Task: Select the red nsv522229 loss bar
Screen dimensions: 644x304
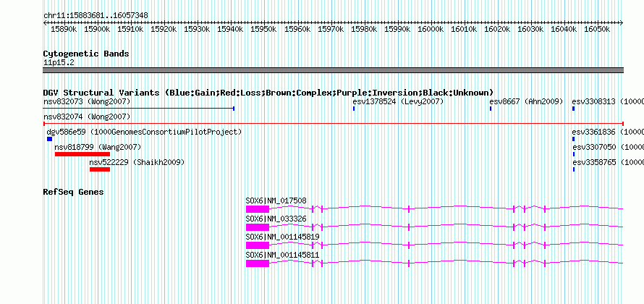Action: pos(100,169)
